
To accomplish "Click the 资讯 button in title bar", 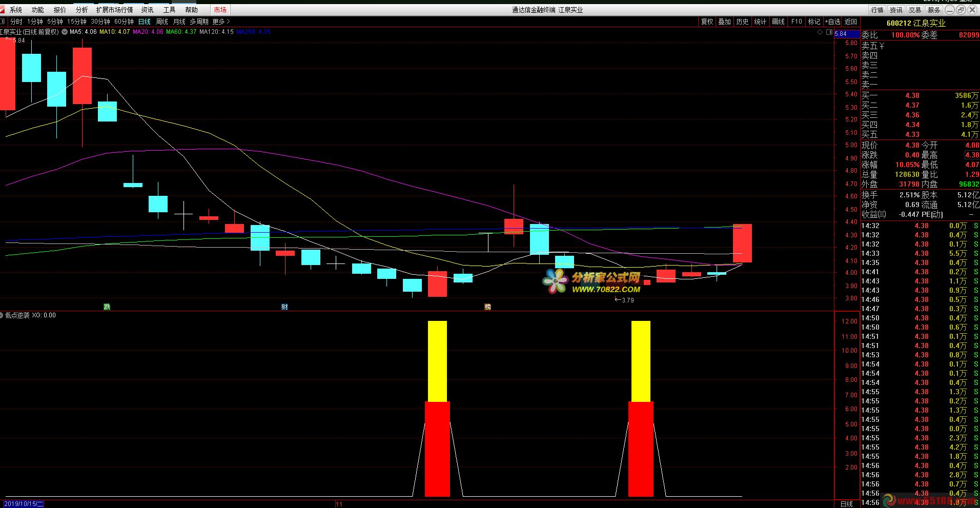I will pyautogui.click(x=896, y=10).
